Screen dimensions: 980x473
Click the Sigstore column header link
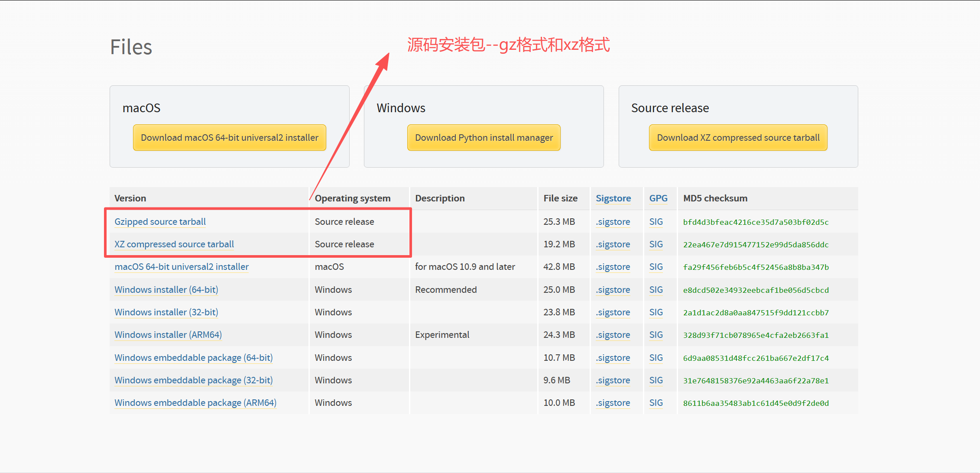click(x=613, y=198)
